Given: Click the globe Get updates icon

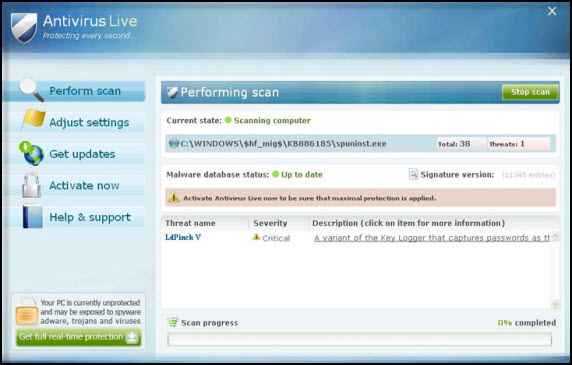Looking at the screenshot, I should (31, 153).
